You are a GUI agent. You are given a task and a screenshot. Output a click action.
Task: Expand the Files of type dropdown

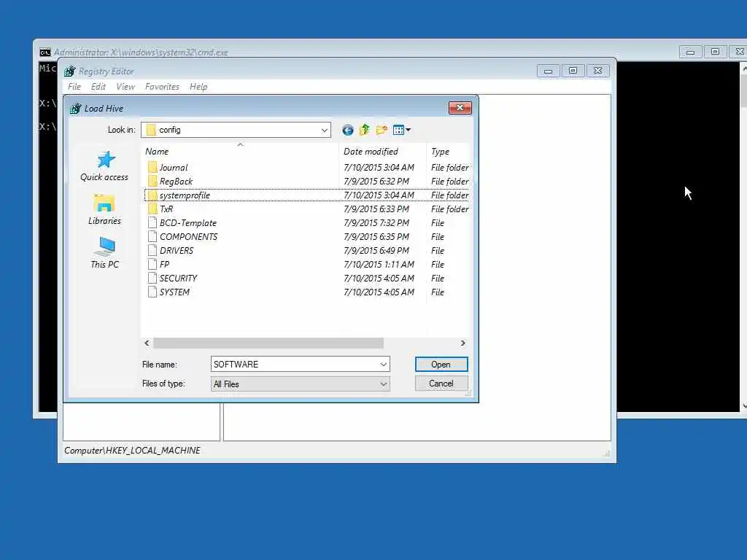384,384
